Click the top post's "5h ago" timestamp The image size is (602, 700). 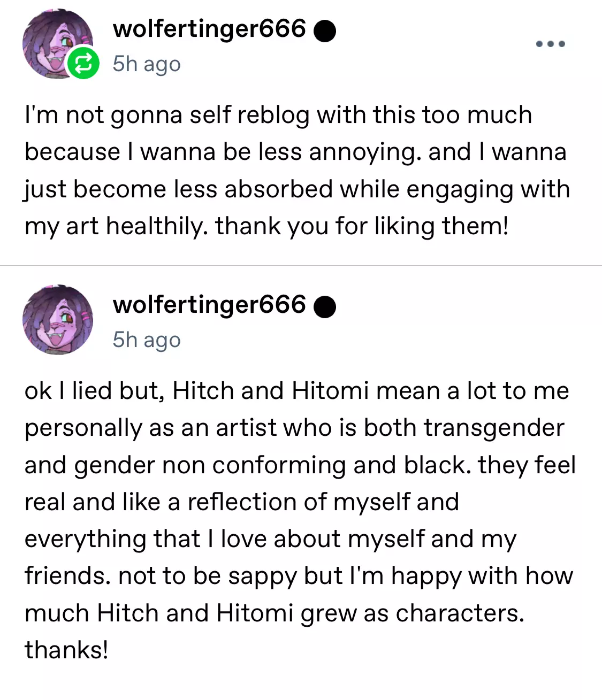tap(146, 64)
